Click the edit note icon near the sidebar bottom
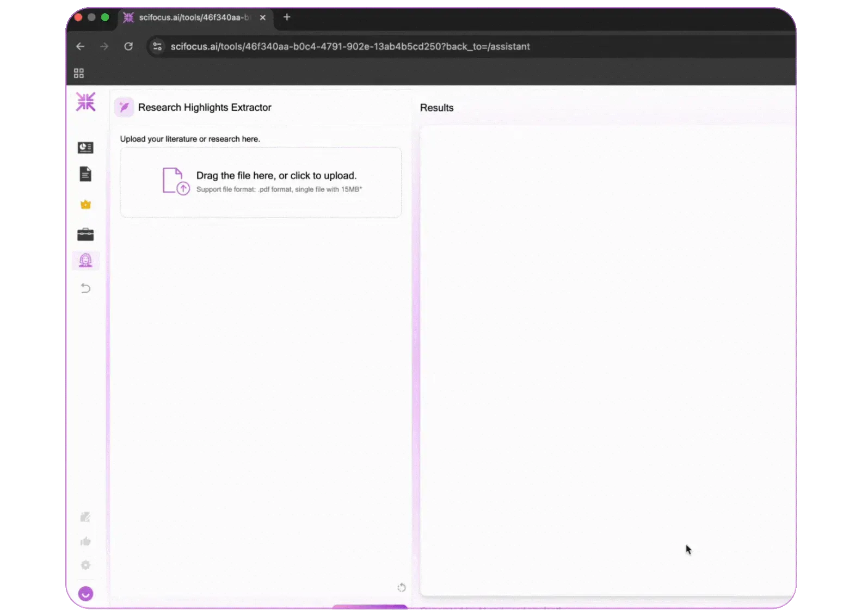Screen dimensions: 862x616 (85, 517)
